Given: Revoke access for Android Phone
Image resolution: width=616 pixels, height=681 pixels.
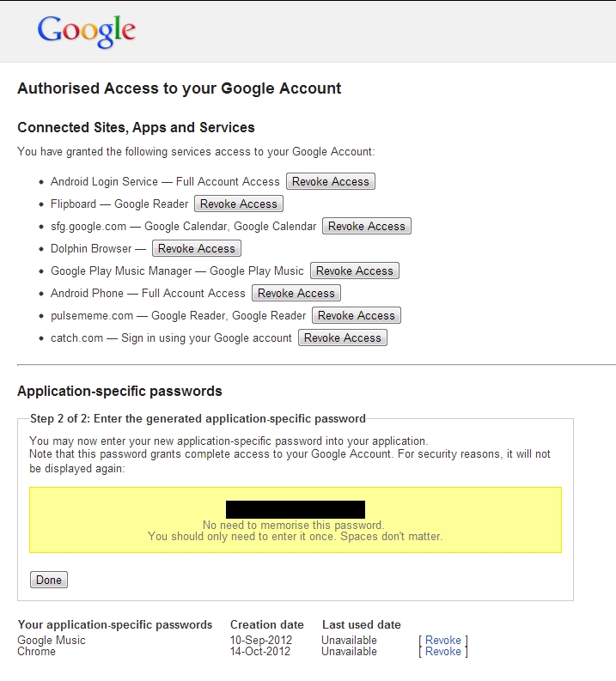Looking at the screenshot, I should click(296, 293).
